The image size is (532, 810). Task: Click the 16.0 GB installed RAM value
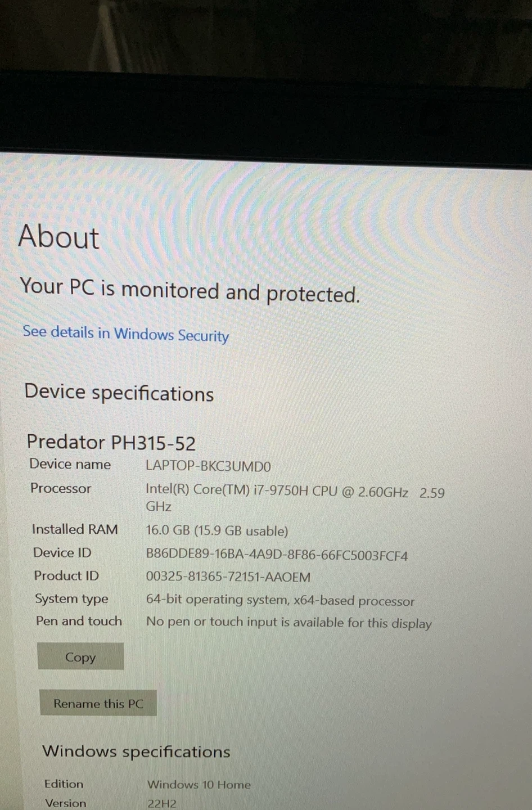point(217,531)
